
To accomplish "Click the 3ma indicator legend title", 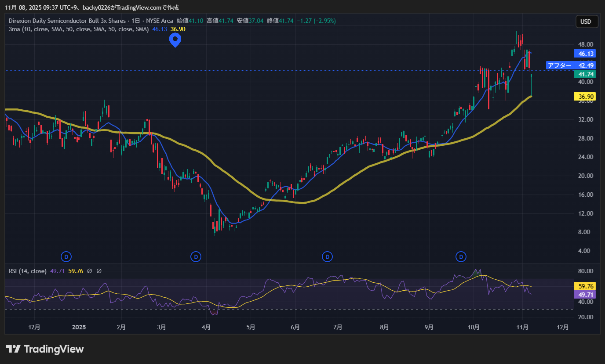I will tap(79, 29).
